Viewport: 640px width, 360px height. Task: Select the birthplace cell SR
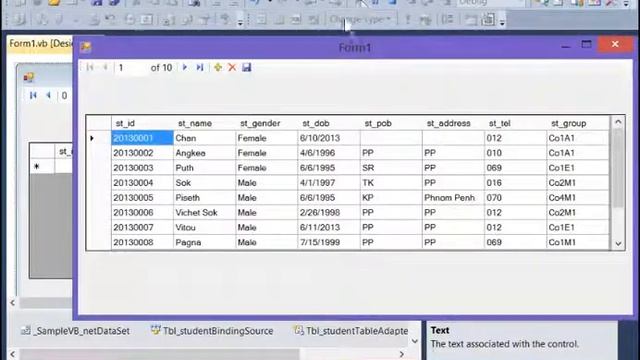click(391, 168)
